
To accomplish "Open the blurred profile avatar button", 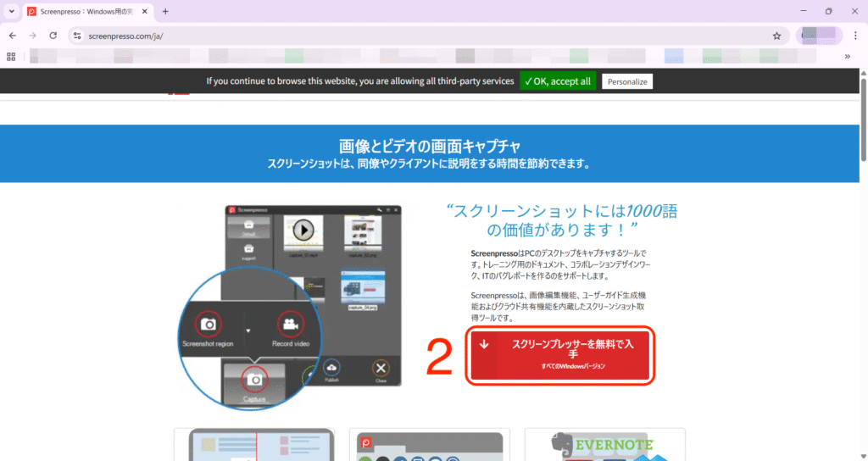I will (x=820, y=36).
